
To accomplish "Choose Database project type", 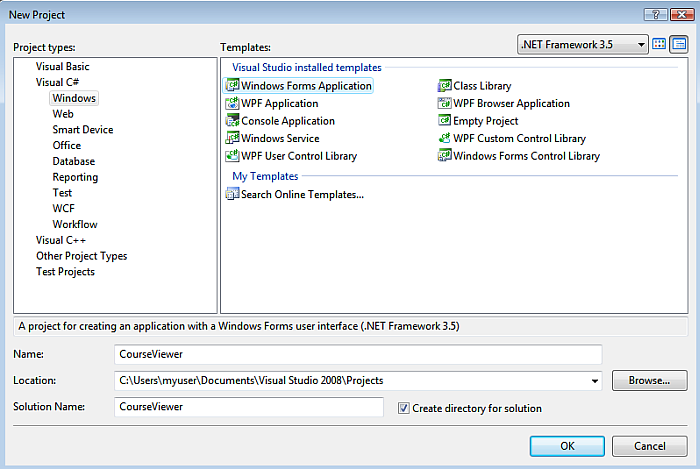I will [x=74, y=161].
